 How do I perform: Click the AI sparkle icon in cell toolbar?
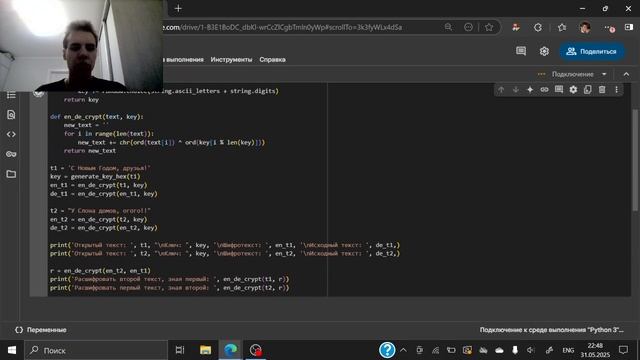click(530, 90)
